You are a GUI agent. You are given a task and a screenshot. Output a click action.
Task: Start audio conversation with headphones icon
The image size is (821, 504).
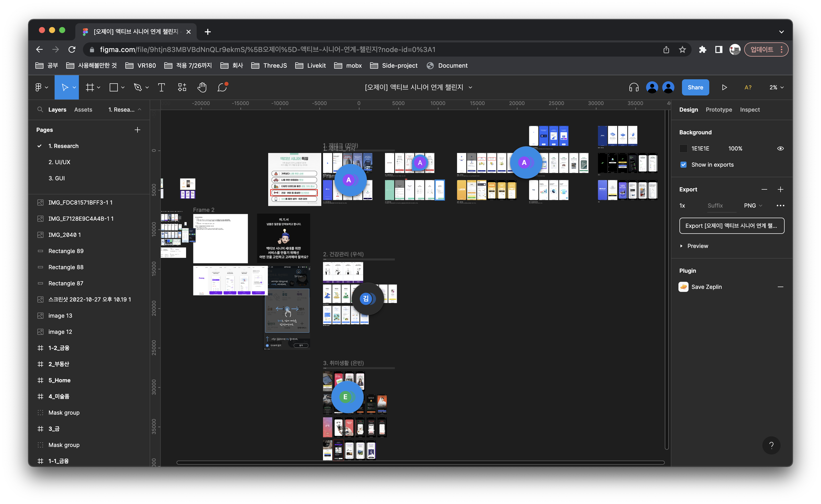[x=633, y=87]
